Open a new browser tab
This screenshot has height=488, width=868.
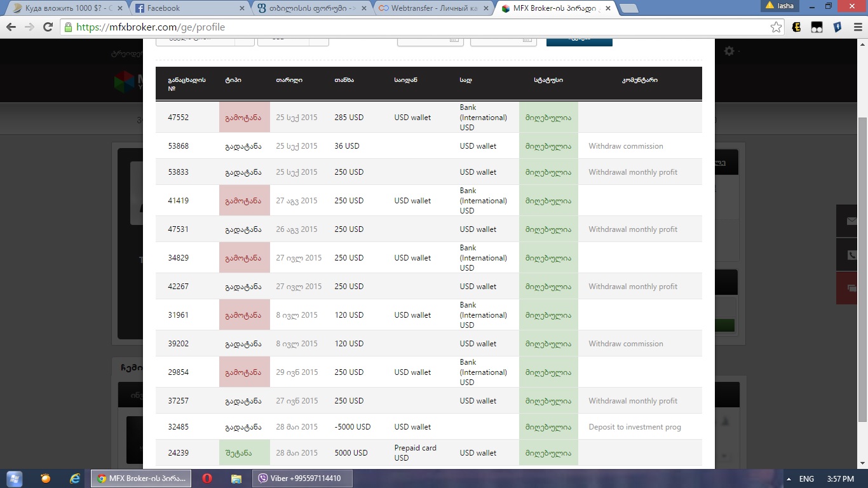[628, 8]
